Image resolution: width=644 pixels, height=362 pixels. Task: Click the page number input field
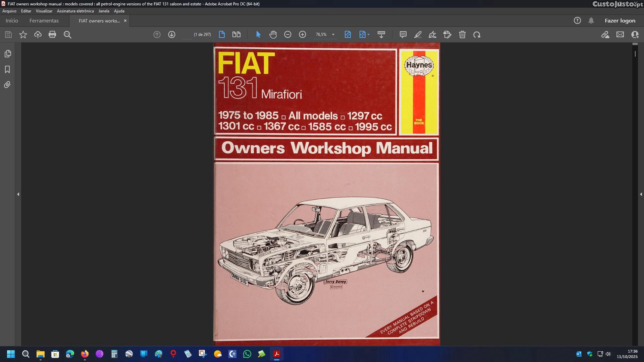pyautogui.click(x=187, y=35)
